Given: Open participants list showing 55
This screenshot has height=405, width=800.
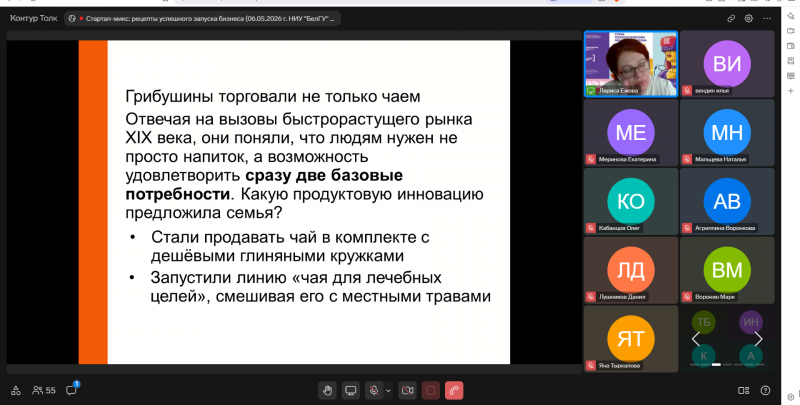Looking at the screenshot, I should [x=44, y=390].
